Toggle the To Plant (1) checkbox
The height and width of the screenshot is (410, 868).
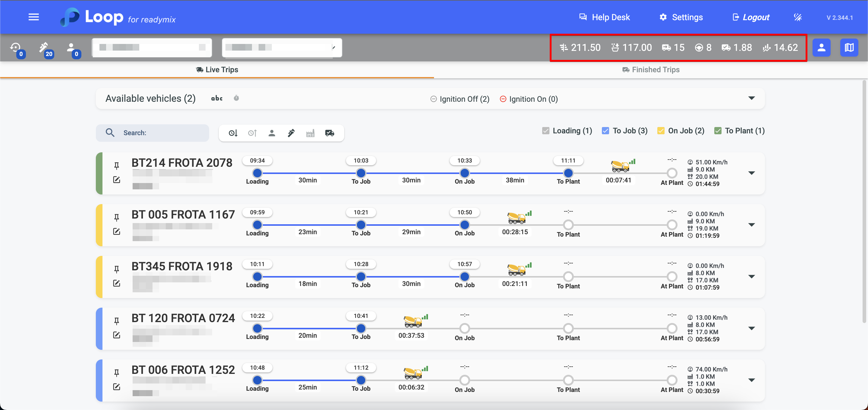pos(718,131)
